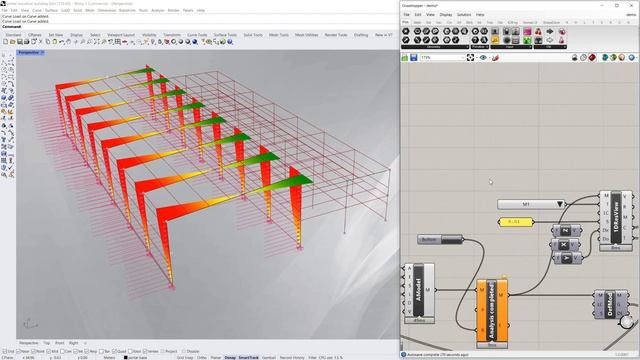Viewport: 640px width, 360px height.
Task: Select the black arrow icon in Util group
Action: tap(550, 31)
